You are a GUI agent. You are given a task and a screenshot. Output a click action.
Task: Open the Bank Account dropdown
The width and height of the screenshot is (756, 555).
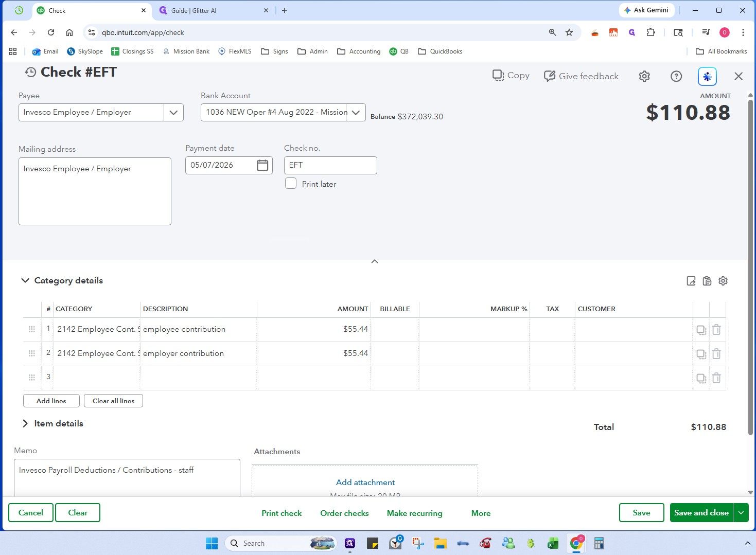point(283,112)
